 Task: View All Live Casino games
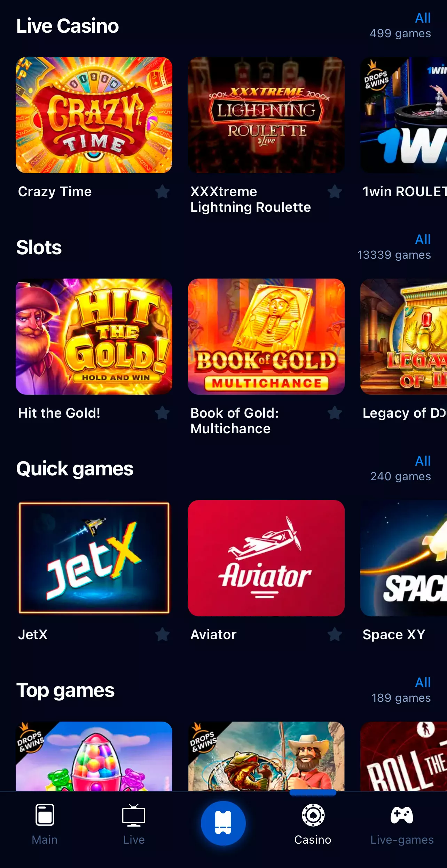pos(423,18)
